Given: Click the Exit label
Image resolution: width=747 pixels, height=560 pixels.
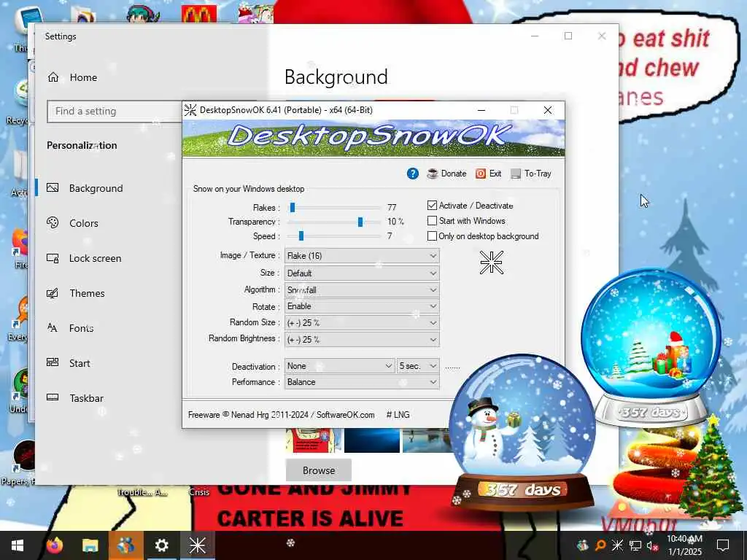Looking at the screenshot, I should point(495,174).
